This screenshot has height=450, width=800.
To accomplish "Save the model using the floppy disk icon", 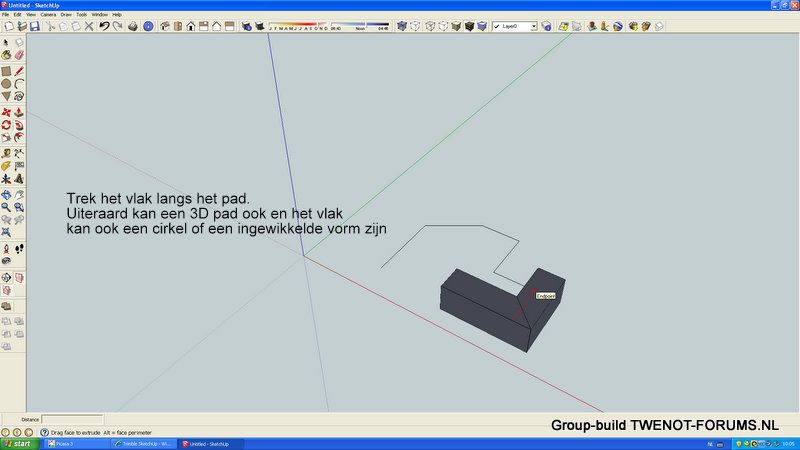I will (x=35, y=26).
